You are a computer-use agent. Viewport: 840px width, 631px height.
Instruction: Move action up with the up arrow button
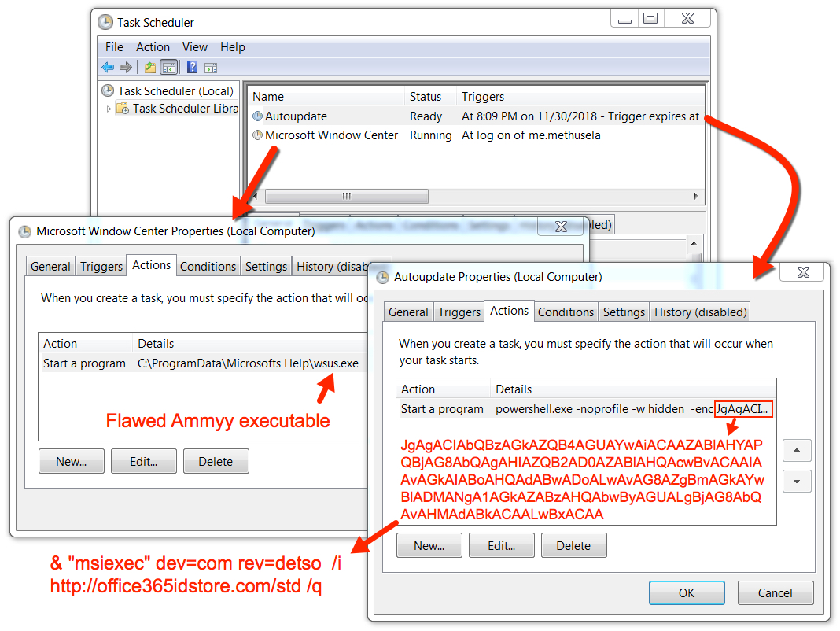pos(797,450)
